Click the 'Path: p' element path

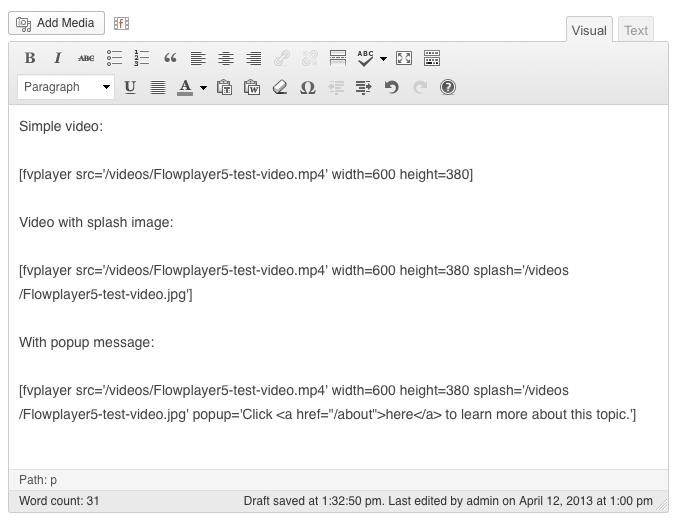point(38,480)
